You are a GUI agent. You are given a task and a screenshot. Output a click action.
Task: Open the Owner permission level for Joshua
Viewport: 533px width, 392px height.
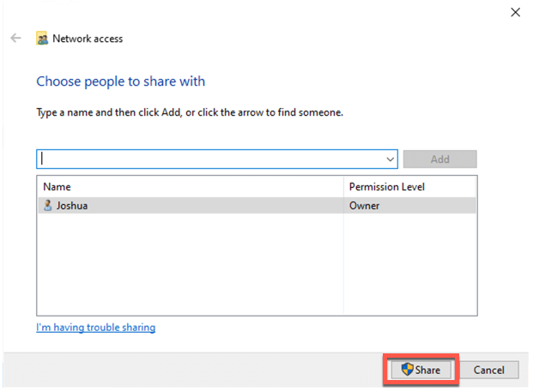[364, 206]
